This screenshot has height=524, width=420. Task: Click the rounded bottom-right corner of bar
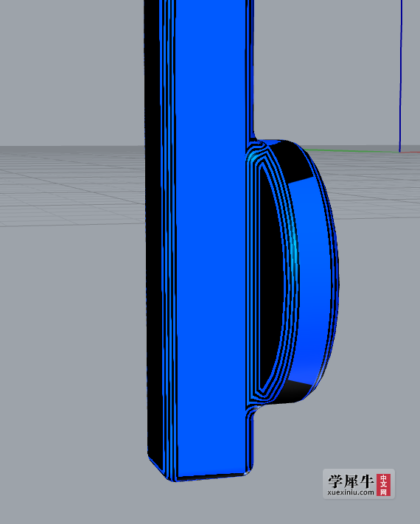click(x=249, y=470)
